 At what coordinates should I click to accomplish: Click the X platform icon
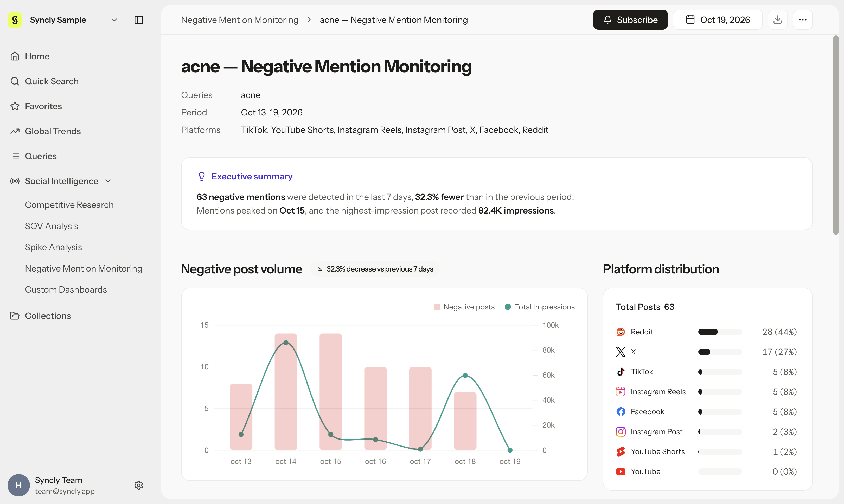(x=621, y=352)
